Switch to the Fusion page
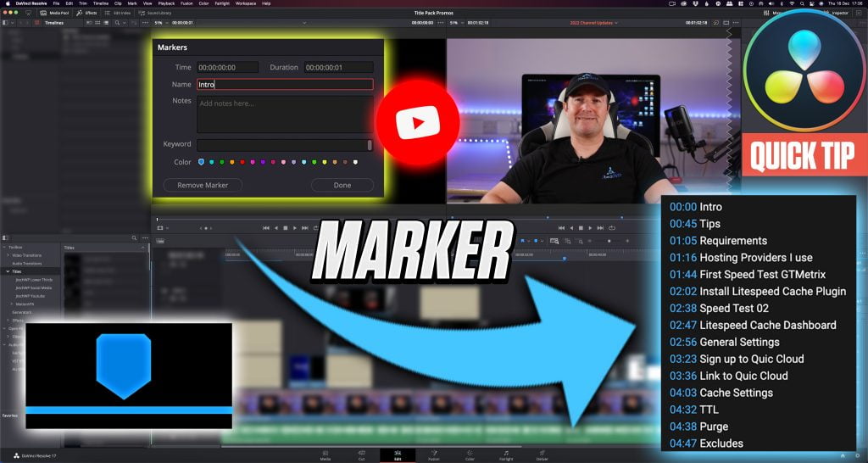 433,455
